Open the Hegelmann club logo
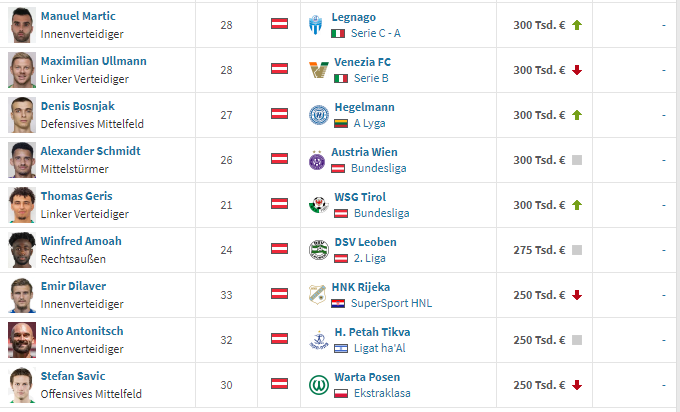 [x=319, y=115]
